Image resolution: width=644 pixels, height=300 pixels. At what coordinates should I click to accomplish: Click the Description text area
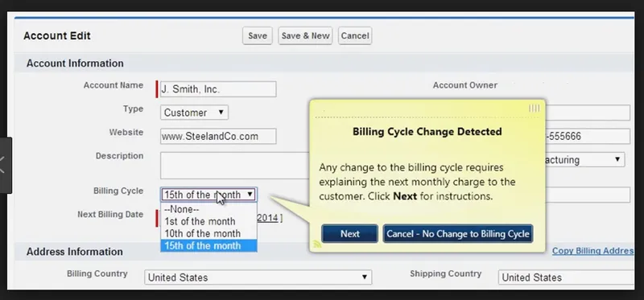coord(234,166)
